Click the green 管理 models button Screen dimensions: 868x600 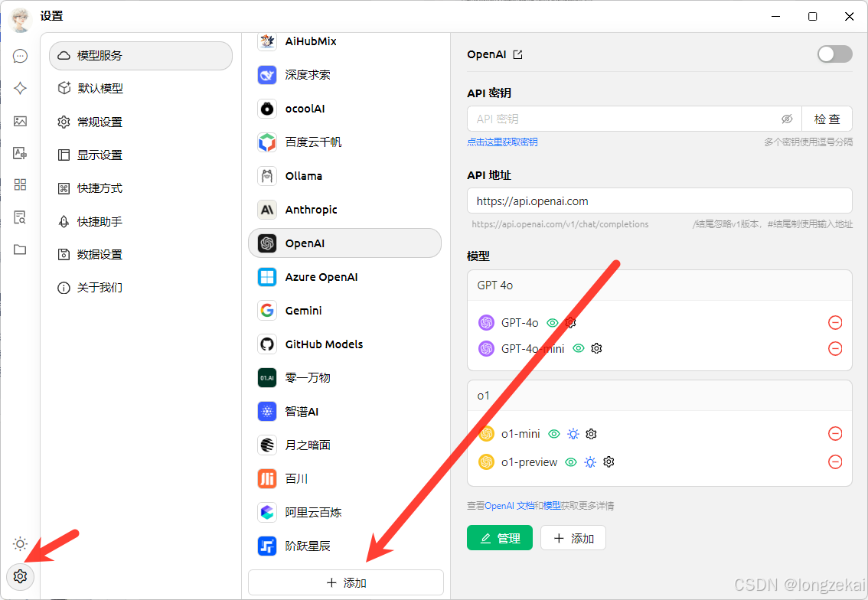pos(500,538)
